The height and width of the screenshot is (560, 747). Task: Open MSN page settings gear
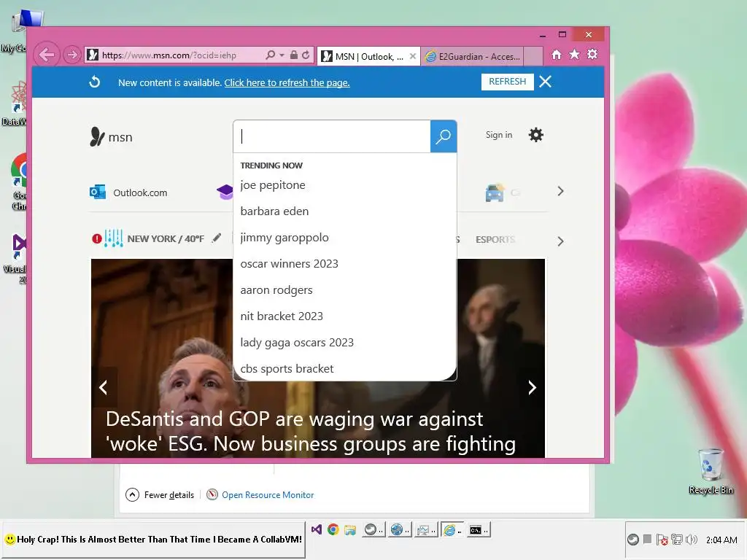(x=536, y=135)
